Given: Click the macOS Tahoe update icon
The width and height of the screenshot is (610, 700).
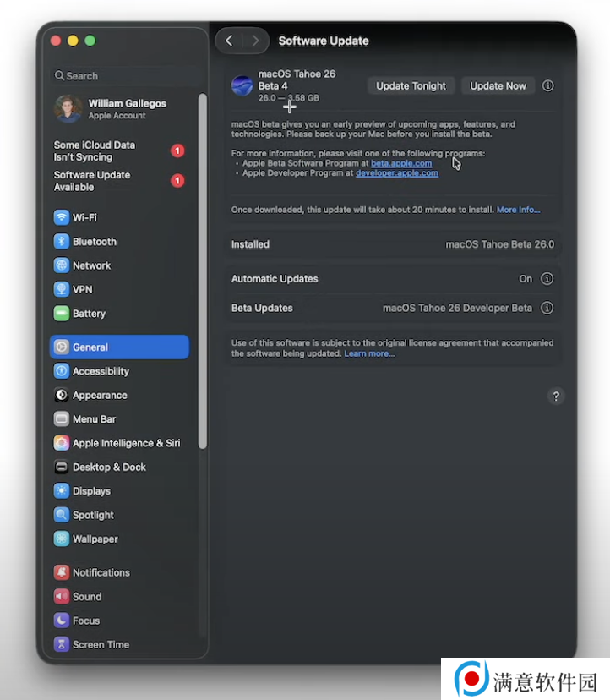Looking at the screenshot, I should click(242, 85).
